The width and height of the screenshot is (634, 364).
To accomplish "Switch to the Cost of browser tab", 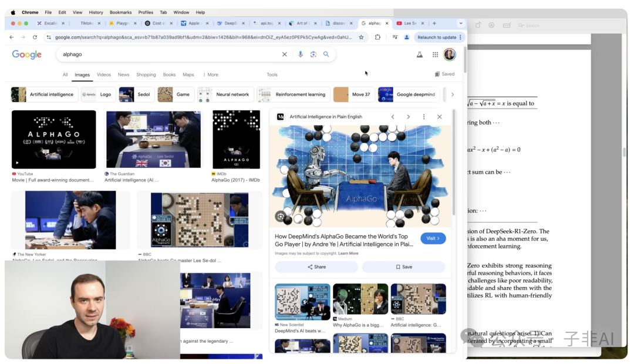I will 158,23.
